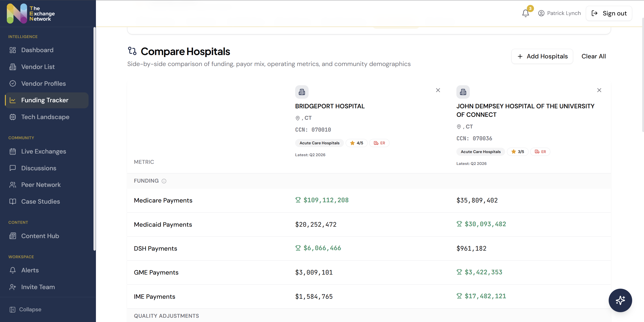The width and height of the screenshot is (644, 322).
Task: Click the Sign out button
Action: (609, 13)
